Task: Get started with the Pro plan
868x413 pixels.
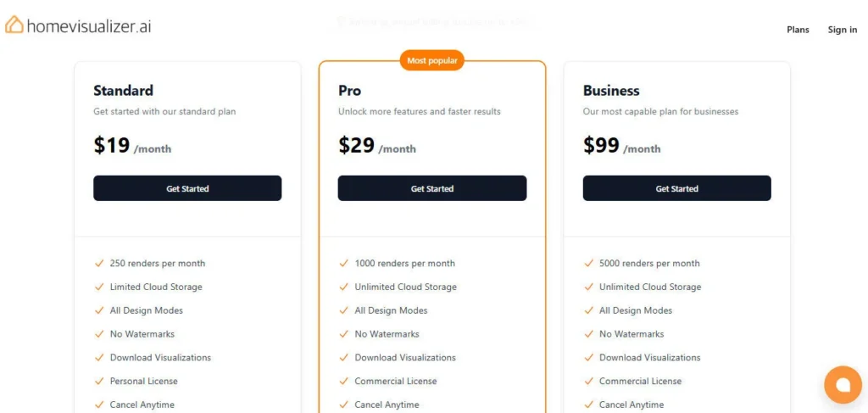Action: tap(432, 188)
